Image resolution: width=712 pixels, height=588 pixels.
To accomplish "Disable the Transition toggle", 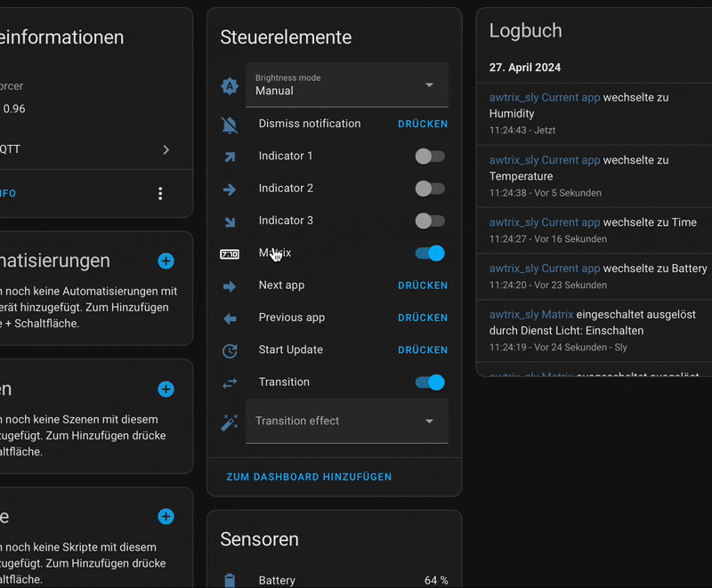I will pos(430,382).
